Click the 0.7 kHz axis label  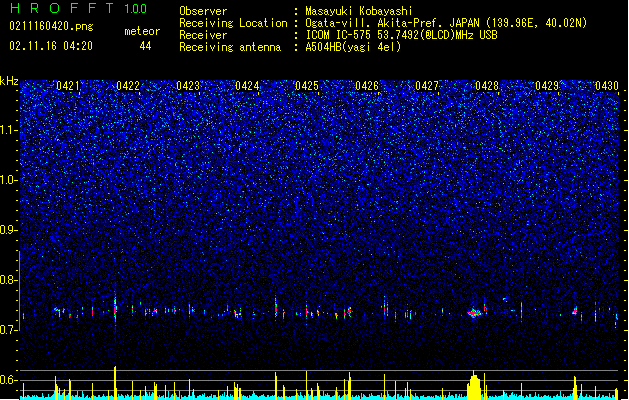(9, 330)
